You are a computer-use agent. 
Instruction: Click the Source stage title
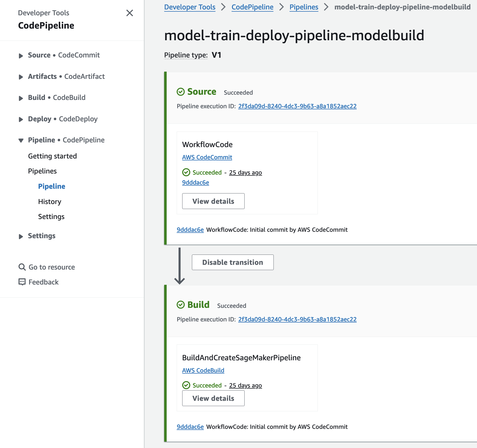(x=202, y=92)
